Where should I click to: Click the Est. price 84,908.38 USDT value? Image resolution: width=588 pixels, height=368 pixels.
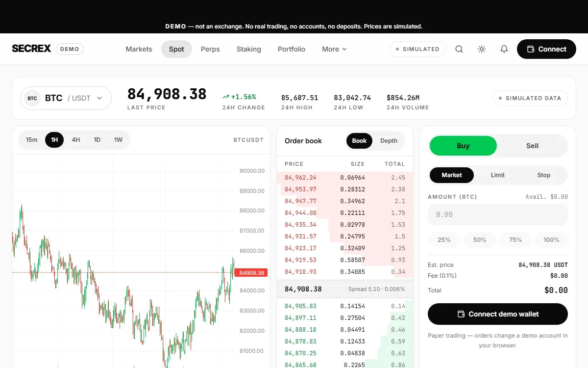543,265
